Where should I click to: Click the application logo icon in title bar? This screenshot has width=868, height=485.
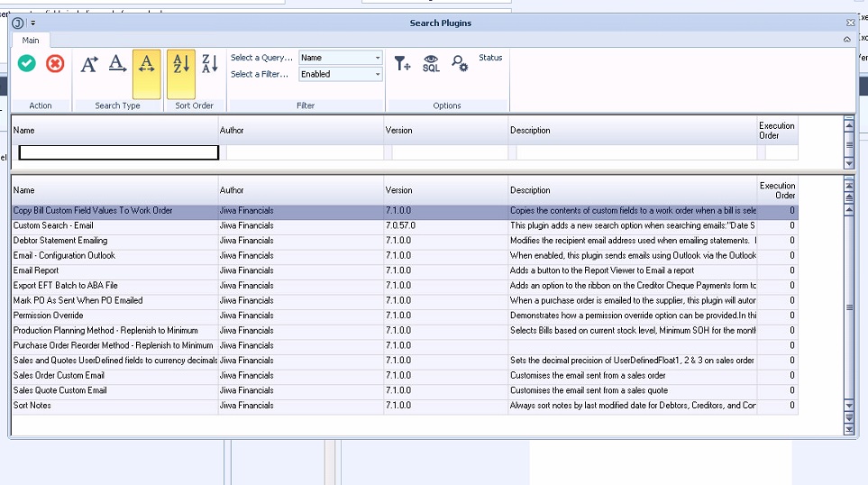coord(18,23)
